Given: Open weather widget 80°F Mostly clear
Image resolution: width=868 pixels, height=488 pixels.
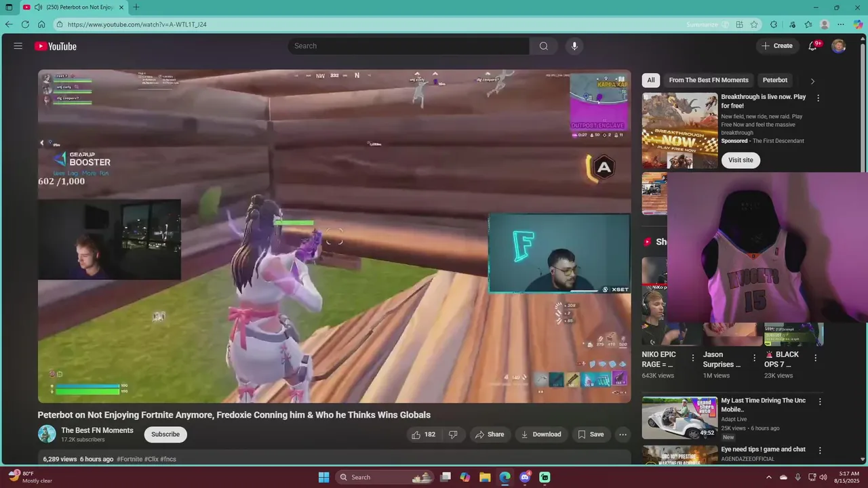Looking at the screenshot, I should pyautogui.click(x=31, y=477).
